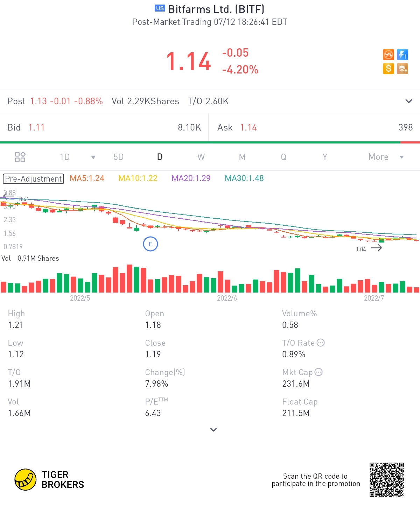Image resolution: width=420 pixels, height=520 pixels.
Task: Tap Scan the QR code promotion text
Action: 316,480
